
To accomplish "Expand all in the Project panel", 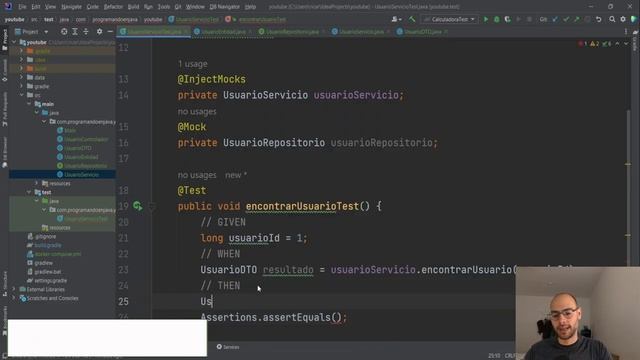I will (75, 31).
